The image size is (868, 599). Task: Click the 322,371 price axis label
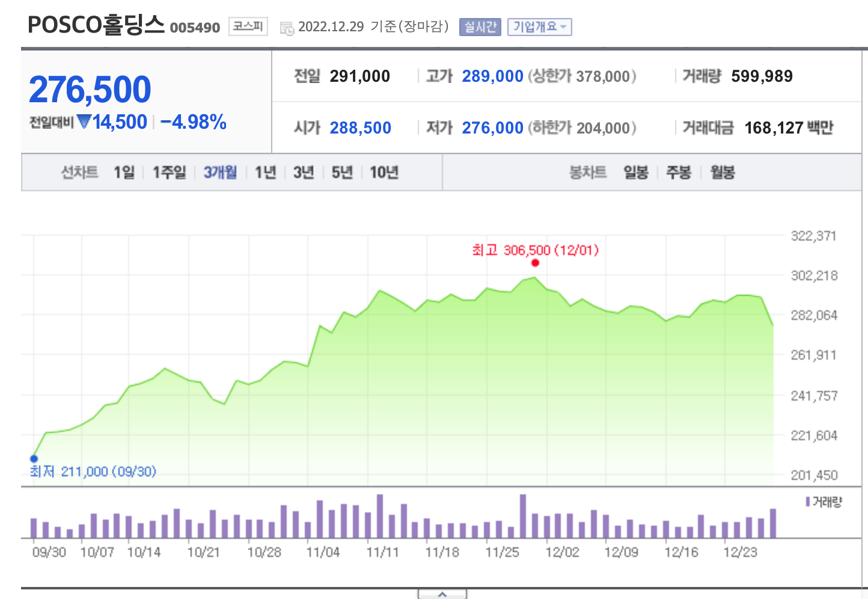point(813,236)
